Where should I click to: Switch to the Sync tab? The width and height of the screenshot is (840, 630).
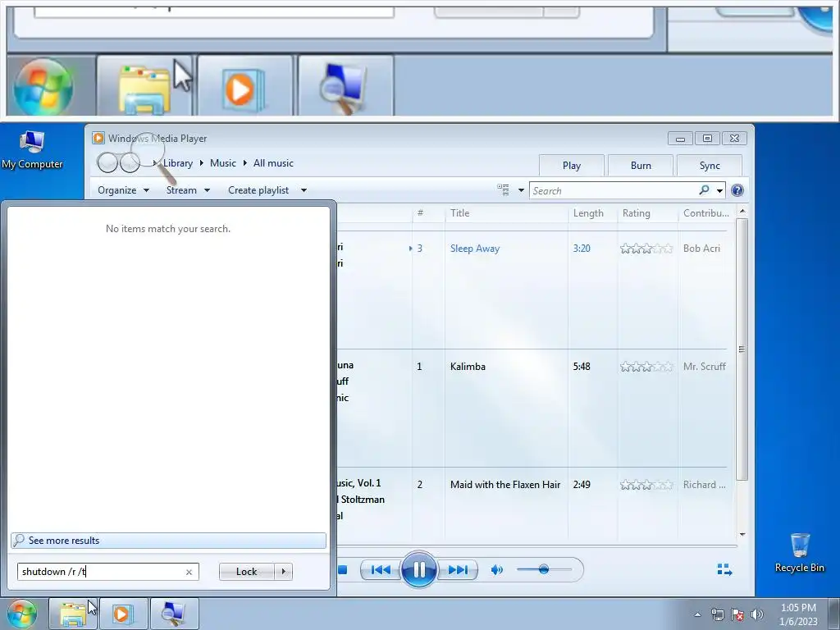point(710,166)
